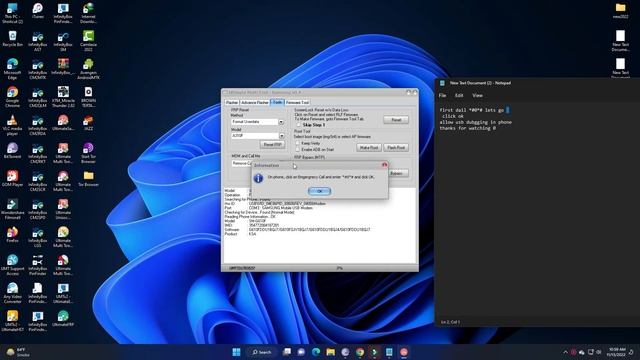Image resolution: width=640 pixels, height=360 pixels.
Task: Open the Advance Flasher tab
Action: (x=255, y=102)
